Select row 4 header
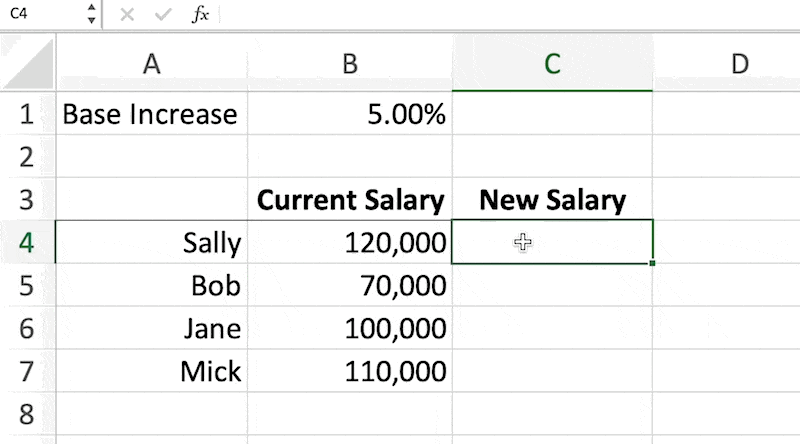 28,242
